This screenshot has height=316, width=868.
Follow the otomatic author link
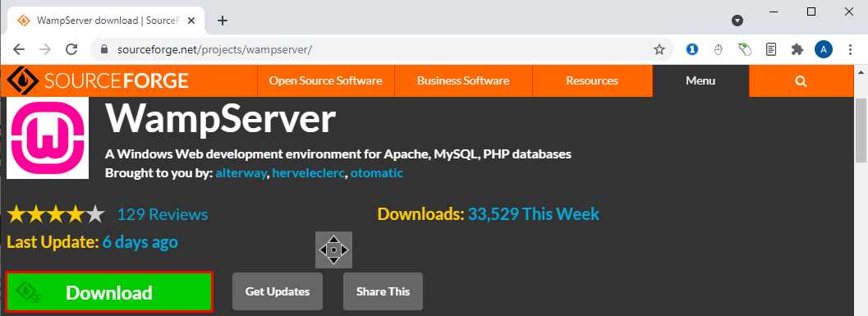pyautogui.click(x=377, y=173)
